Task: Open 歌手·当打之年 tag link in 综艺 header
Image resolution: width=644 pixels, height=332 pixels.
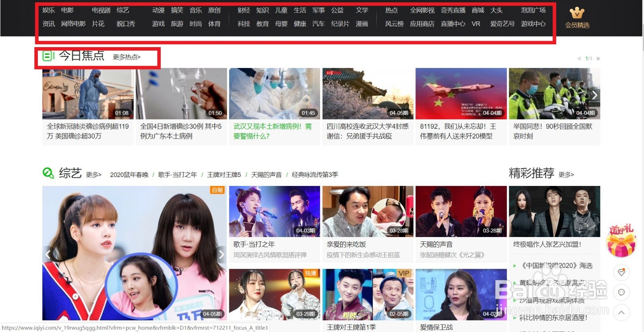Action: point(178,175)
